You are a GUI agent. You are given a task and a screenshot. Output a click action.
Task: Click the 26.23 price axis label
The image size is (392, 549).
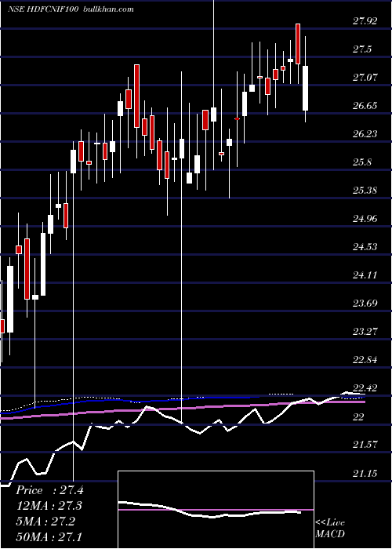click(365, 134)
